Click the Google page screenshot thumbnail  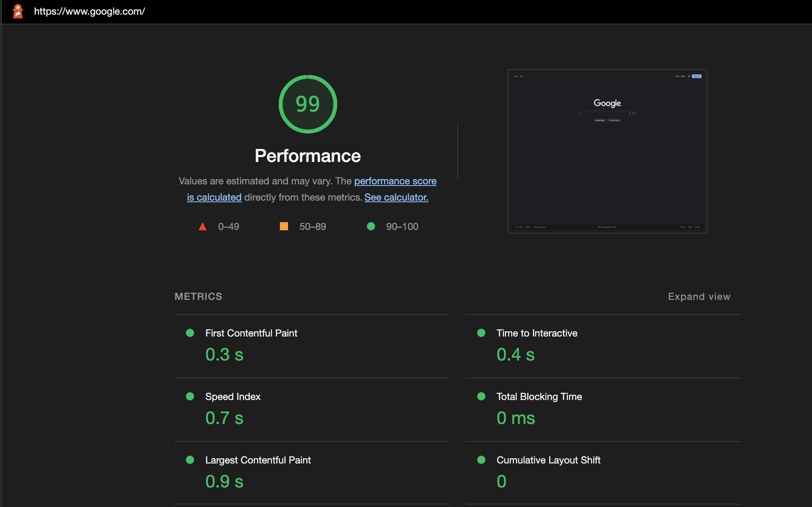pos(607,151)
